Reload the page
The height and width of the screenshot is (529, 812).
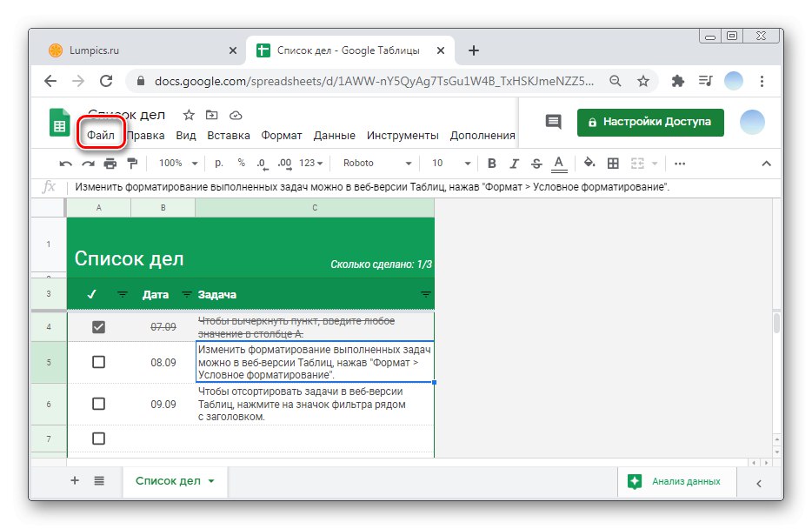point(106,81)
